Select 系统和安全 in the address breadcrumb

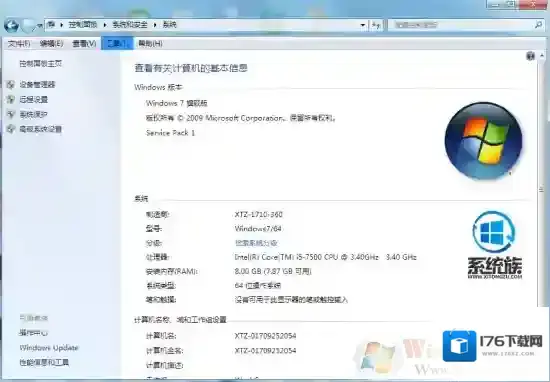(x=130, y=25)
